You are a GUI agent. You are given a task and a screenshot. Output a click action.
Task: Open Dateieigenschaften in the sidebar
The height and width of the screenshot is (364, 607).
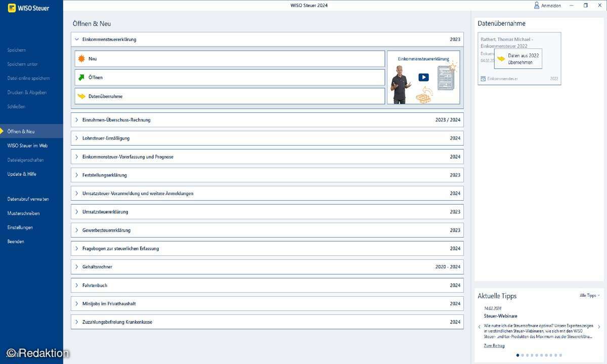pos(25,160)
